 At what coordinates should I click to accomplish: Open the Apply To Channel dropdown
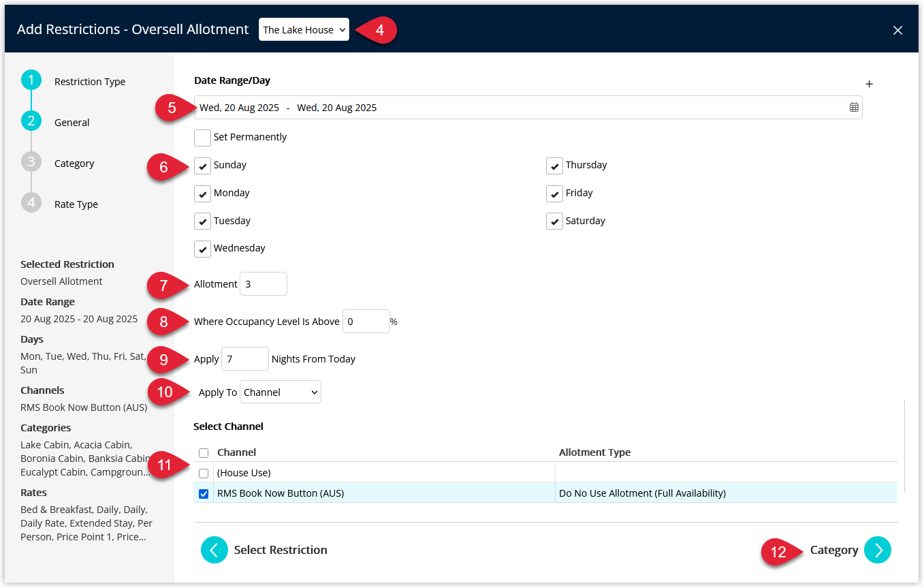pos(281,392)
